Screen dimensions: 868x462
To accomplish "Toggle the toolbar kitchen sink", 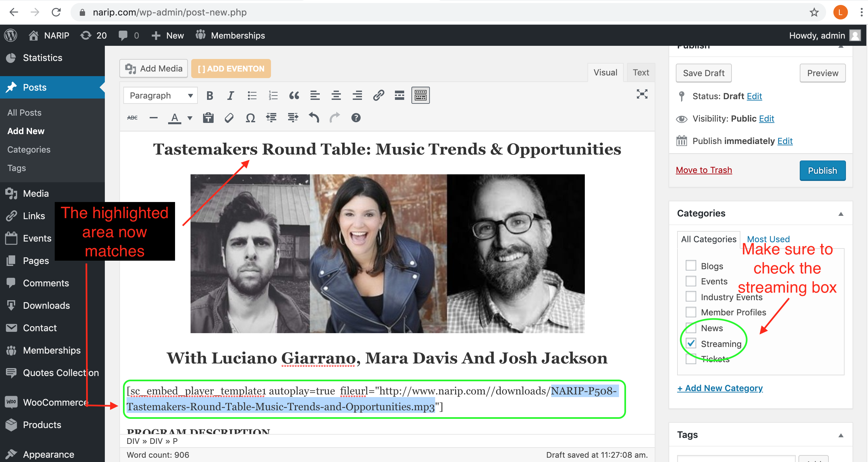I will (x=420, y=96).
